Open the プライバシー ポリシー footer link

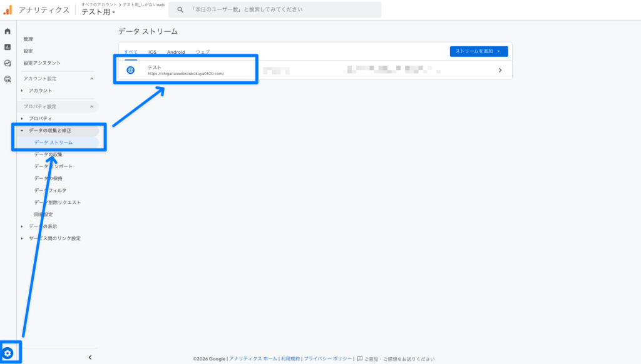328,359
